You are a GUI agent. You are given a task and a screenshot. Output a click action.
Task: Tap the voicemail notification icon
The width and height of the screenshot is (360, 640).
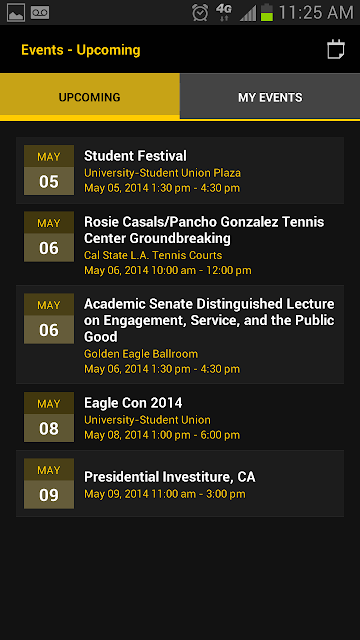[x=40, y=13]
